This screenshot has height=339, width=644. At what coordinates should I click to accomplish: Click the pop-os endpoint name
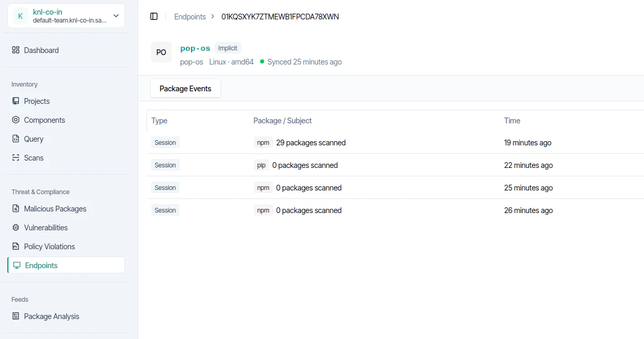point(195,48)
